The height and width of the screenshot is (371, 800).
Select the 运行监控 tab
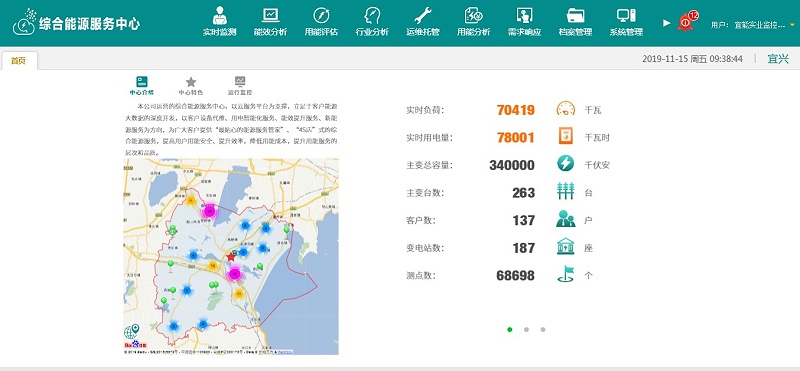coord(240,86)
